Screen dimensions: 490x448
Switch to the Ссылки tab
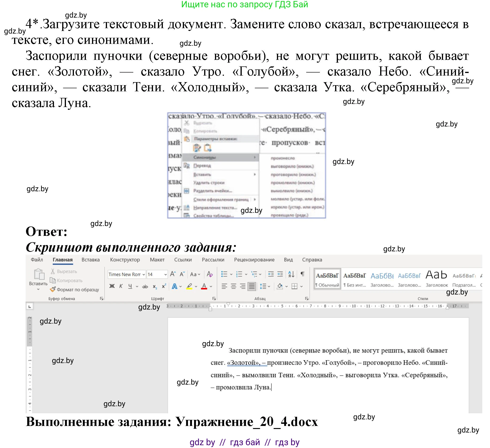183,260
